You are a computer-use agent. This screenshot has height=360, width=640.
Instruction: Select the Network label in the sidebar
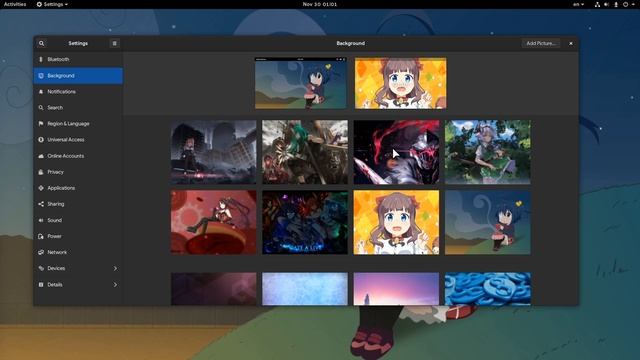pyautogui.click(x=57, y=252)
